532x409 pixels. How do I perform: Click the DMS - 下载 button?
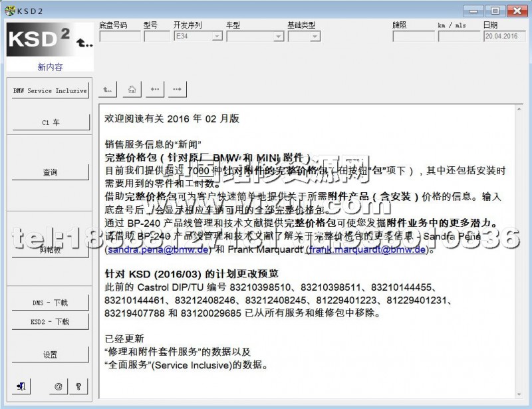(51, 303)
